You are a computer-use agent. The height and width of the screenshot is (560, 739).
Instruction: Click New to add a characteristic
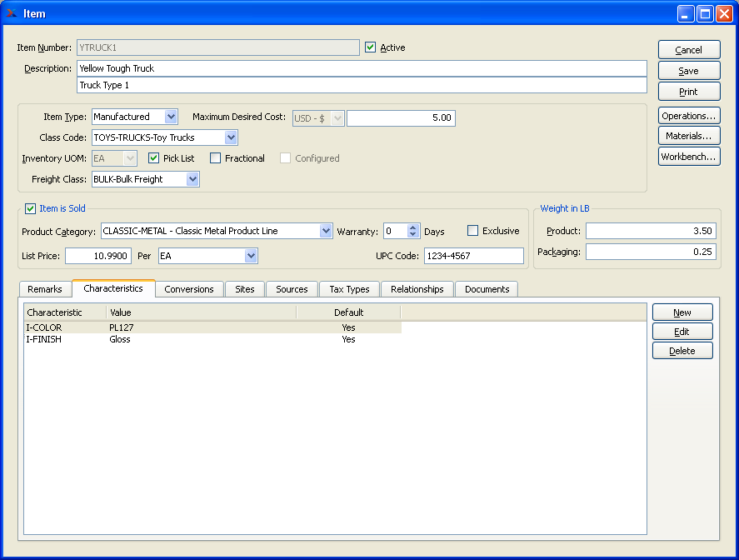[682, 312]
